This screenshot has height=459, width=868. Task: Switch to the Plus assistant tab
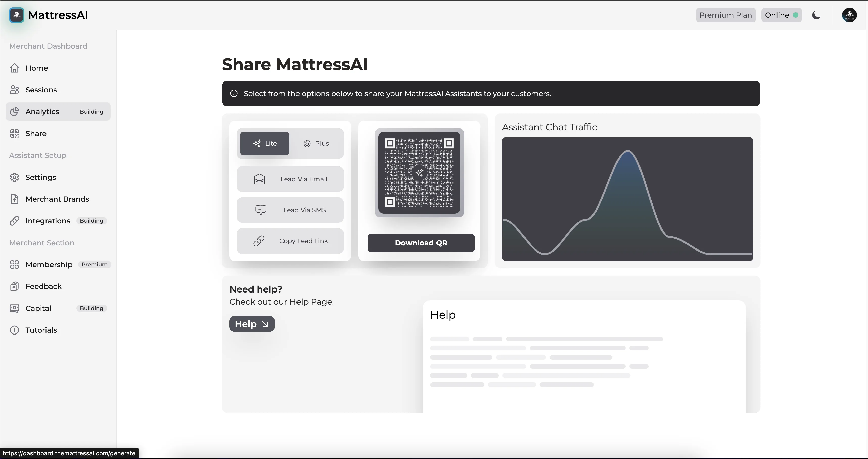[x=316, y=143]
